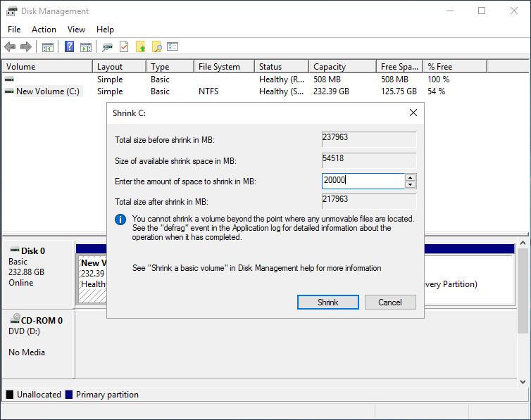Click the Back arrow toolbar icon
This screenshot has height=420, width=531.
[x=10, y=46]
